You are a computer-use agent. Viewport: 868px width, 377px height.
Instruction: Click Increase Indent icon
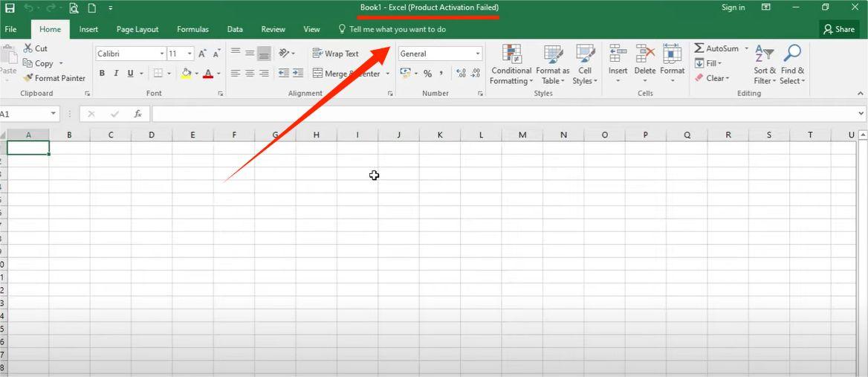click(x=298, y=73)
